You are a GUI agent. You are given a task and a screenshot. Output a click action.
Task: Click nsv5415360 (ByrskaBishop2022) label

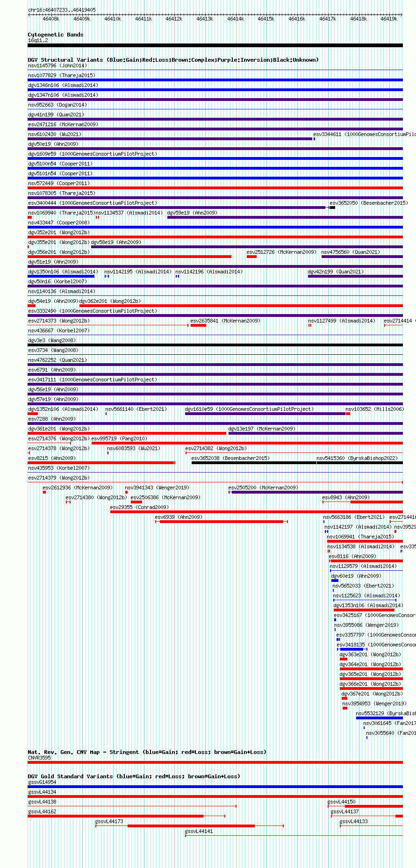pyautogui.click(x=357, y=458)
